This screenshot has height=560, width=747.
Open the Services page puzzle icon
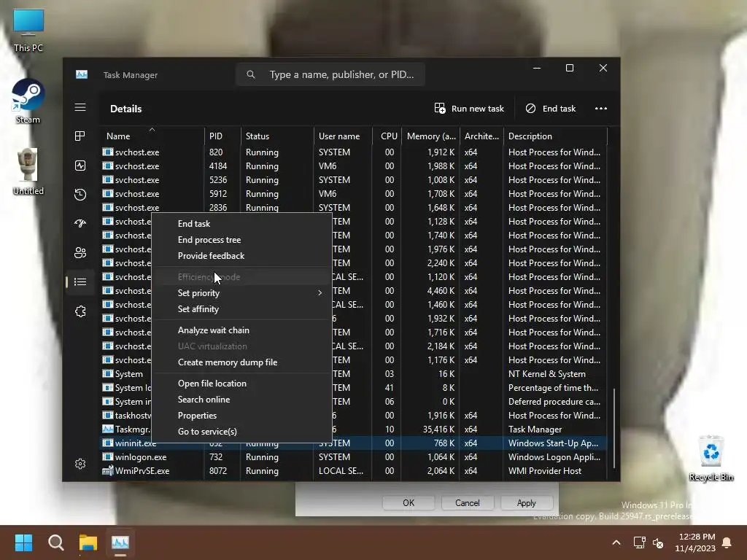(80, 311)
